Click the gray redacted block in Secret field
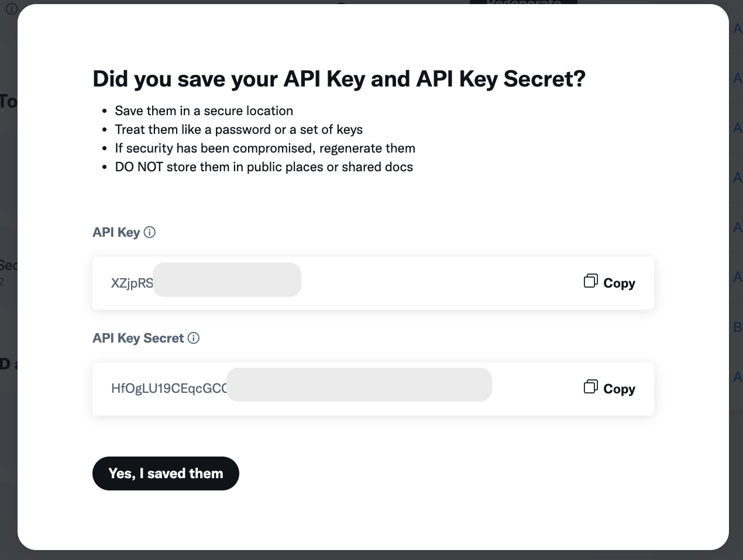743x560 pixels. (x=359, y=385)
